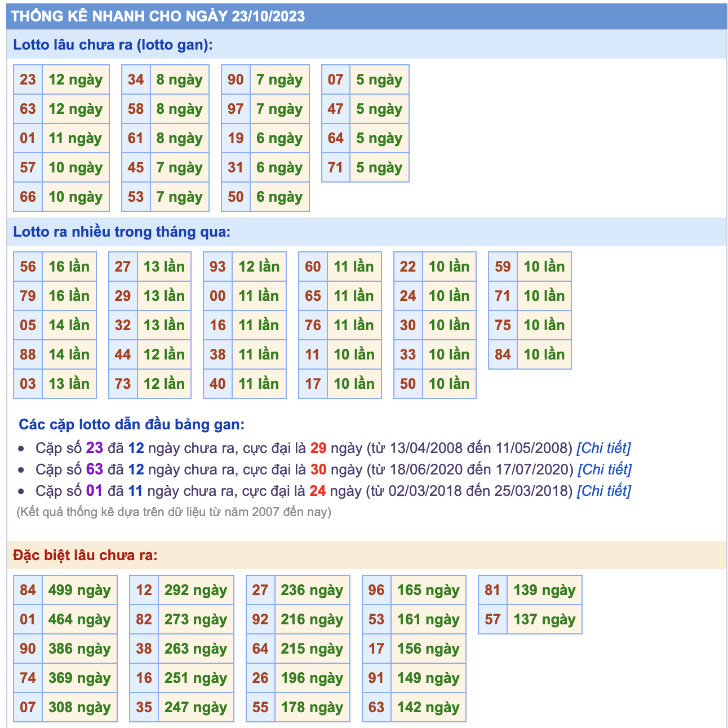Image resolution: width=728 pixels, height=728 pixels.
Task: Click the red '24' maximum days value
Action: (x=318, y=491)
